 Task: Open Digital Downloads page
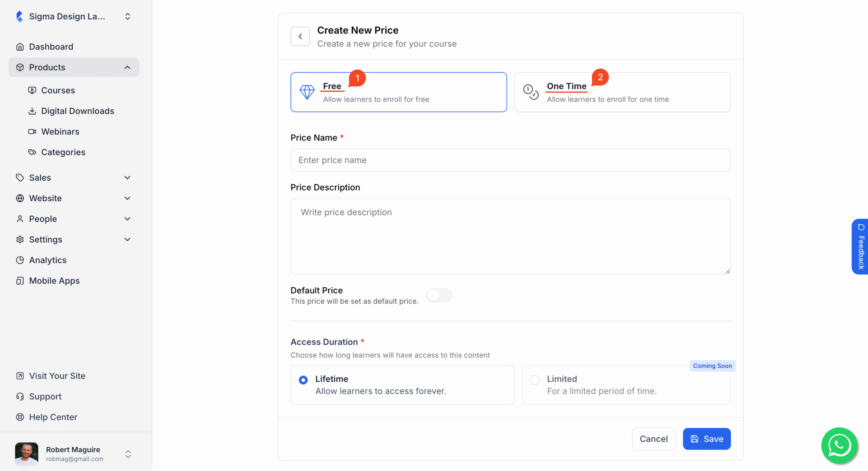[x=77, y=111]
